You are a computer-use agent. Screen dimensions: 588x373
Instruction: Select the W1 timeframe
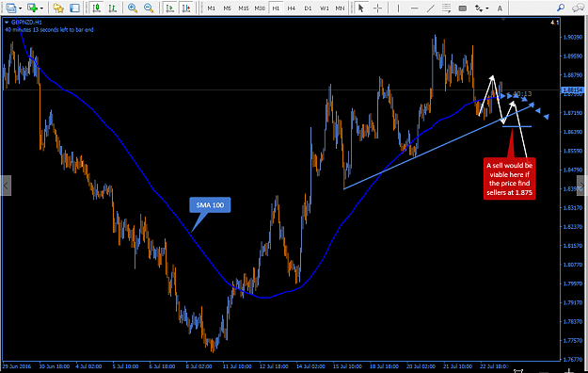coord(324,8)
